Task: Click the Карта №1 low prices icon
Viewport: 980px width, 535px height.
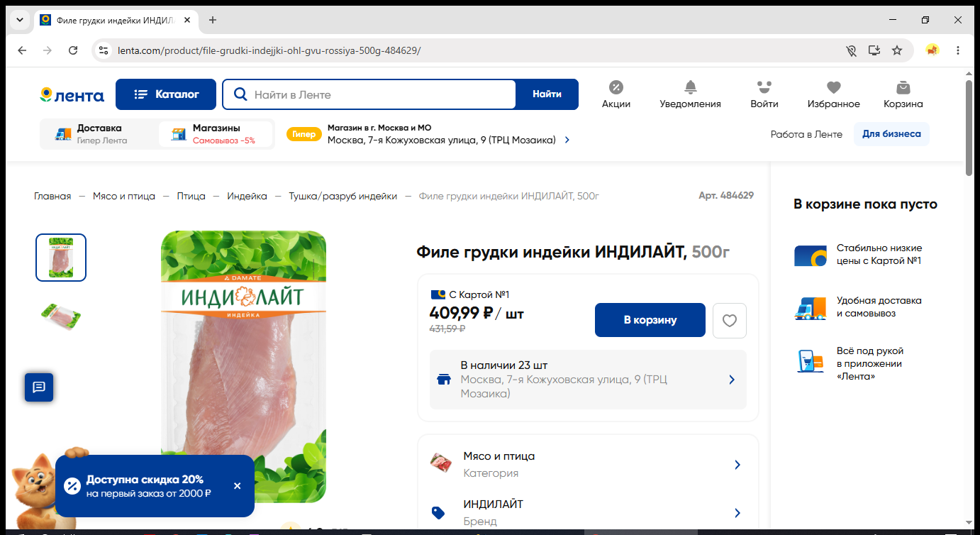Action: [811, 255]
